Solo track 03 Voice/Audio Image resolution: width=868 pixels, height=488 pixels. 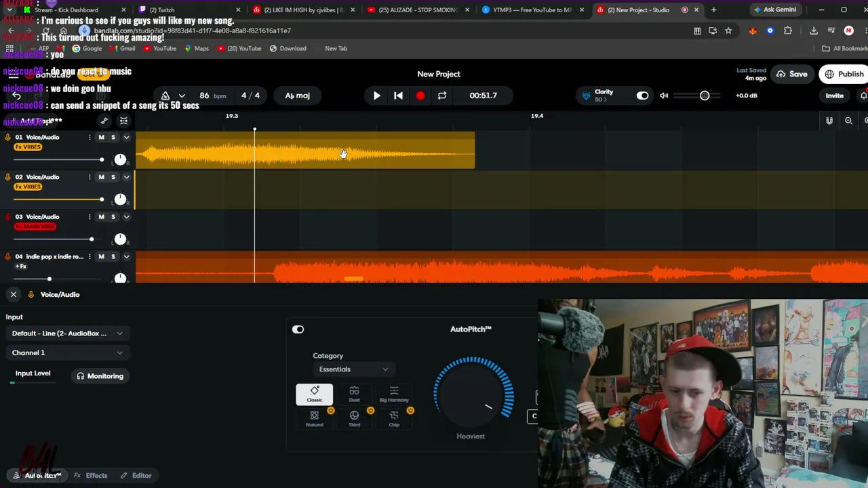(x=113, y=217)
